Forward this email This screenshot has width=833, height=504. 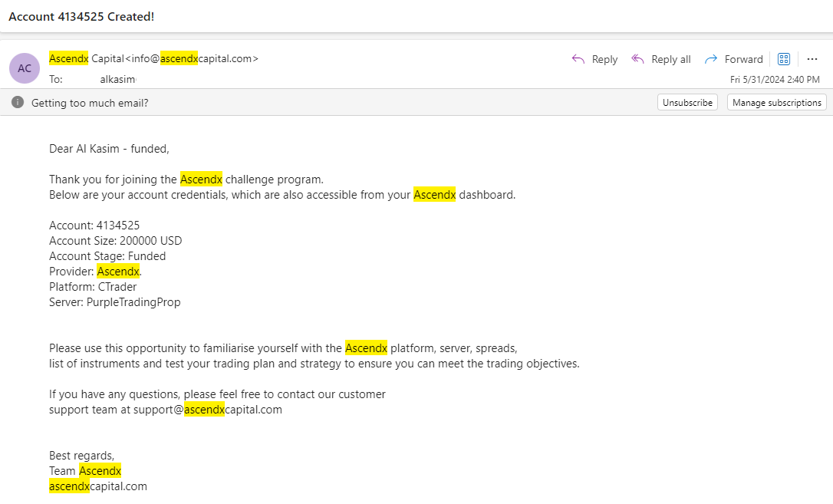733,59
